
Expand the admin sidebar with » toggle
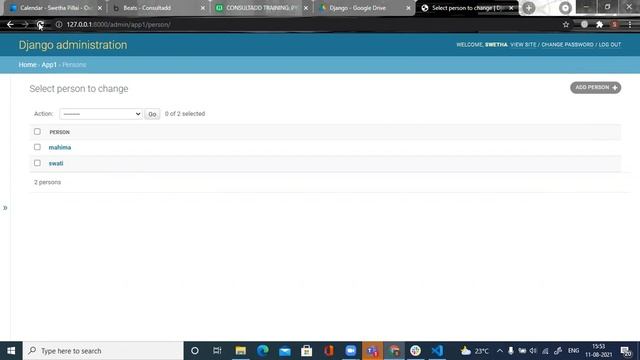pyautogui.click(x=5, y=208)
